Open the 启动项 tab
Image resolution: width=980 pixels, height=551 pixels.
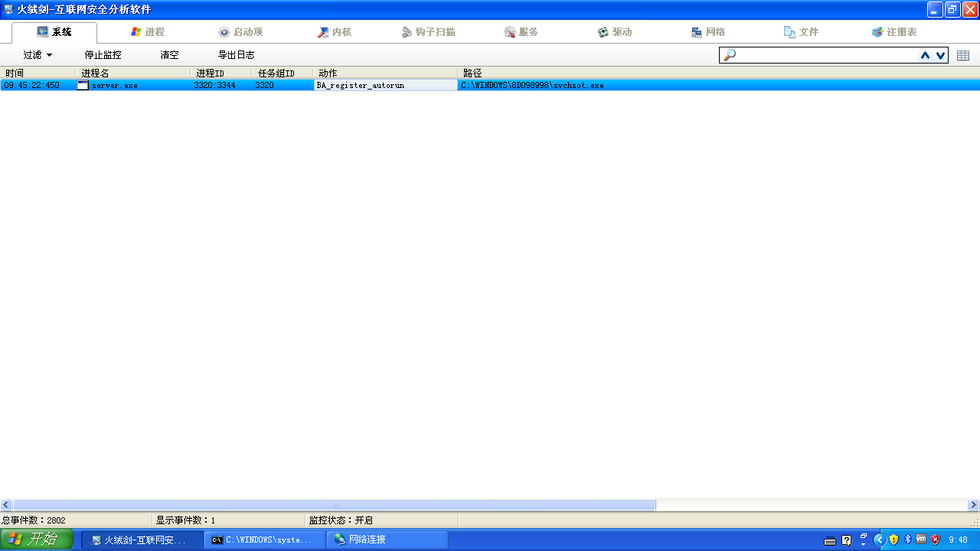pyautogui.click(x=240, y=32)
